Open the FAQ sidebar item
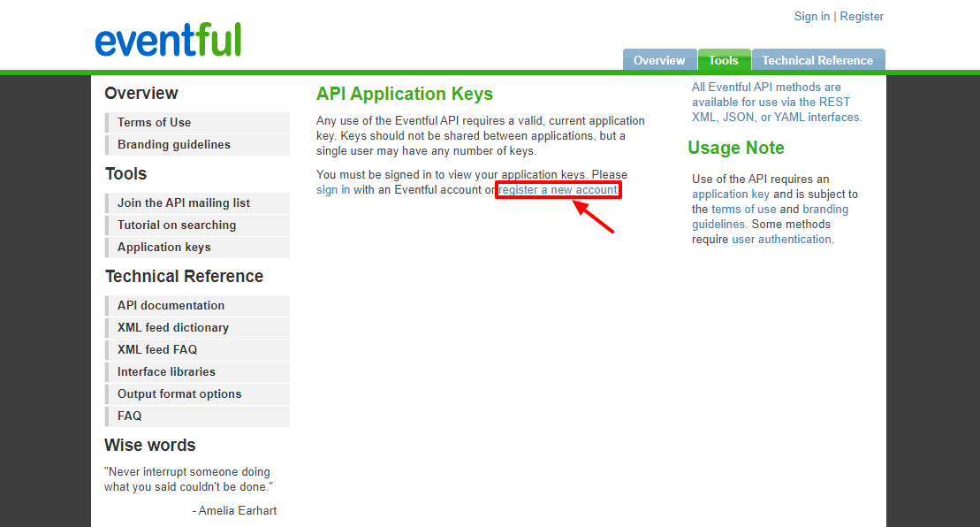Image resolution: width=980 pixels, height=527 pixels. (197, 416)
